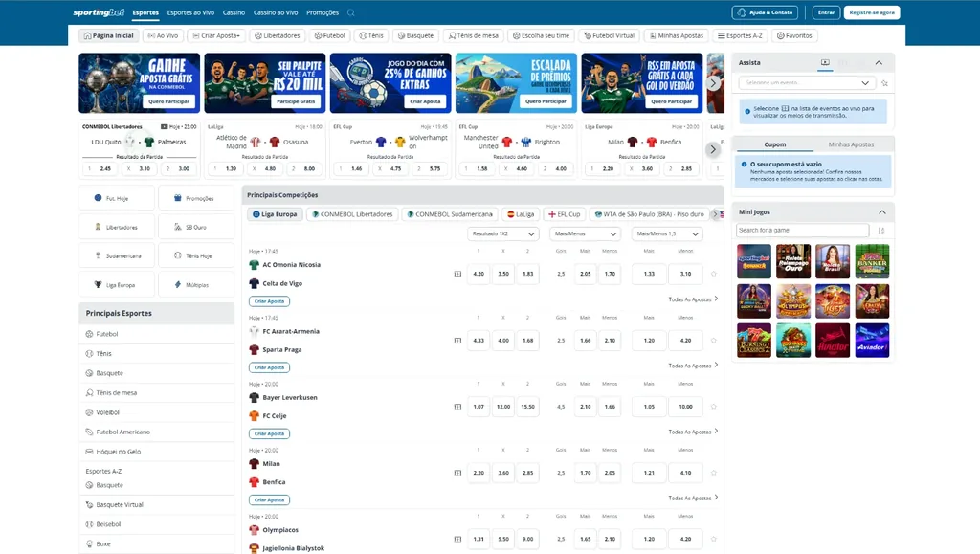Click Criar Aposta under Celta de Vigo

[269, 301]
